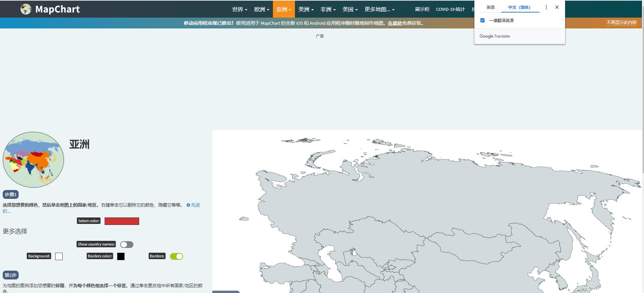Open the COVID-19 统计 link

(450, 9)
